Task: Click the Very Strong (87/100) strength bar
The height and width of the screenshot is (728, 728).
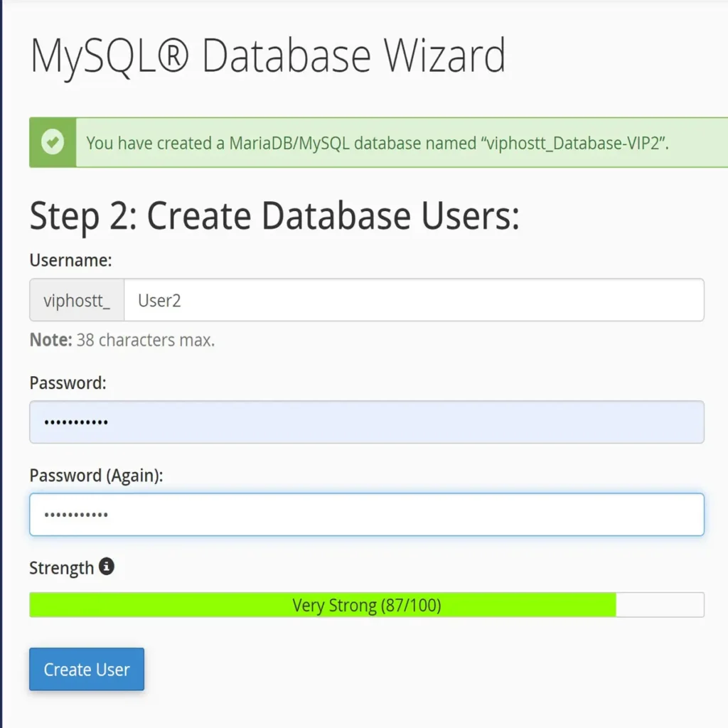Action: pos(367,604)
